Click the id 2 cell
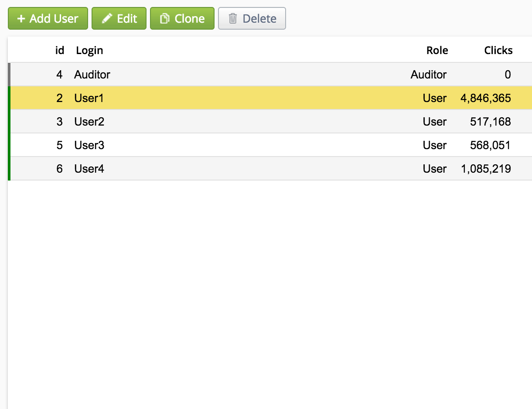Image resolution: width=532 pixels, height=409 pixels. (x=59, y=98)
